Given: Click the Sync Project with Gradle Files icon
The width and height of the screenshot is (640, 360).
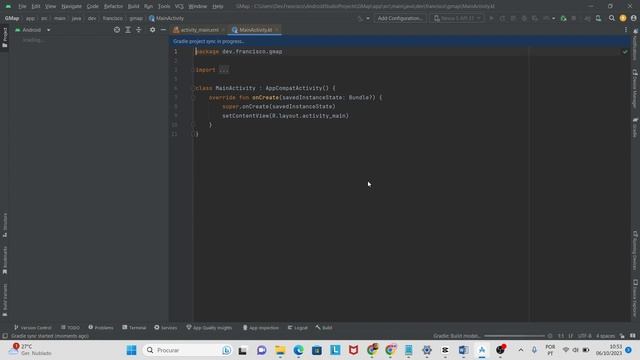Looking at the screenshot, I should pos(587,18).
